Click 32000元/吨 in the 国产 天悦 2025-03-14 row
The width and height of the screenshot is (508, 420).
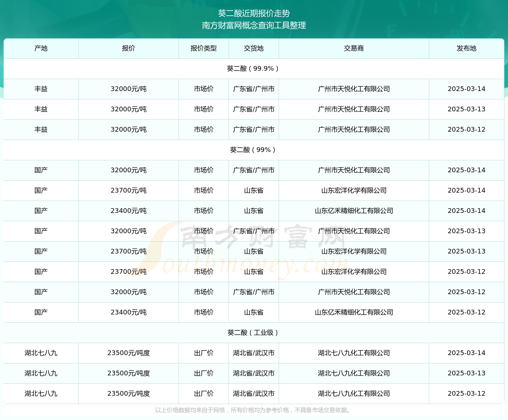[x=128, y=170]
